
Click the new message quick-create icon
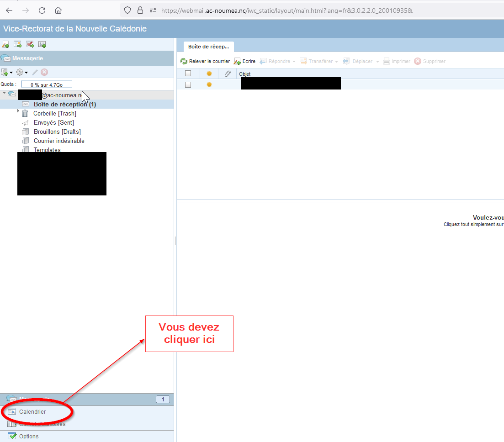point(5,44)
